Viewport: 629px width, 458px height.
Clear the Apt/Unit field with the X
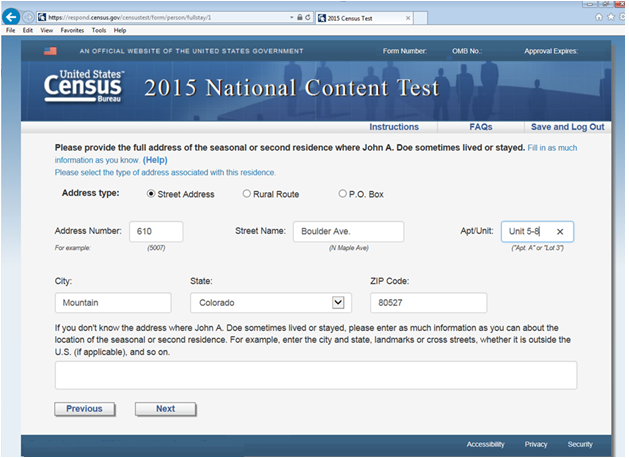tap(560, 231)
